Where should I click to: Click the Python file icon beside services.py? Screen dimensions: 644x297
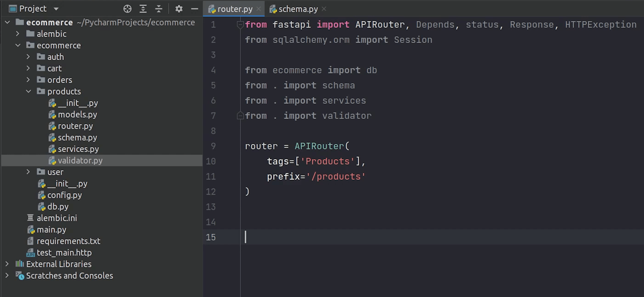point(52,149)
